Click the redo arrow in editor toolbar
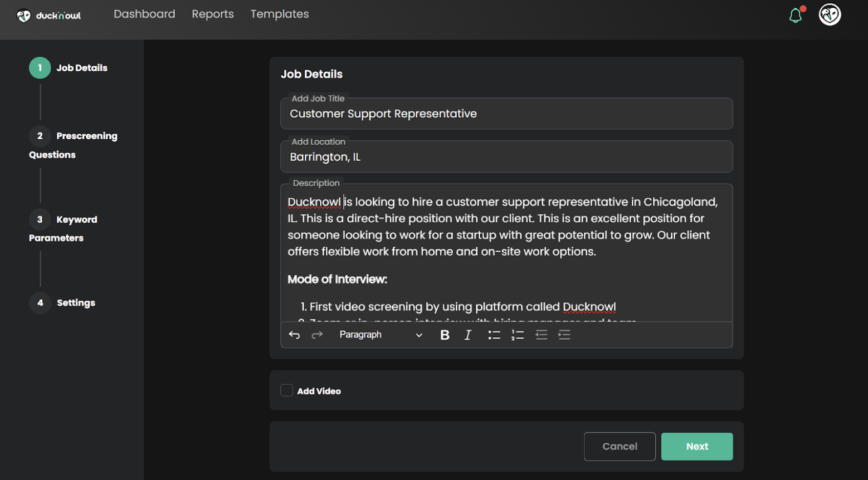 click(317, 335)
